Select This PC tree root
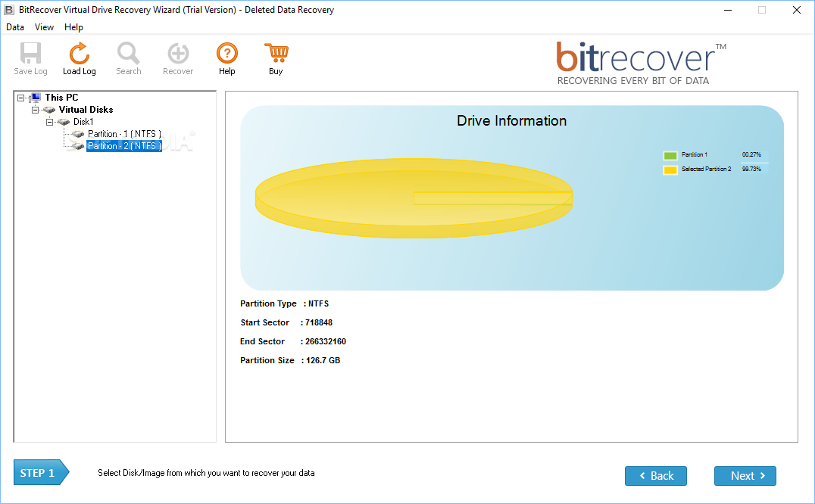This screenshot has height=504, width=815. pyautogui.click(x=61, y=97)
